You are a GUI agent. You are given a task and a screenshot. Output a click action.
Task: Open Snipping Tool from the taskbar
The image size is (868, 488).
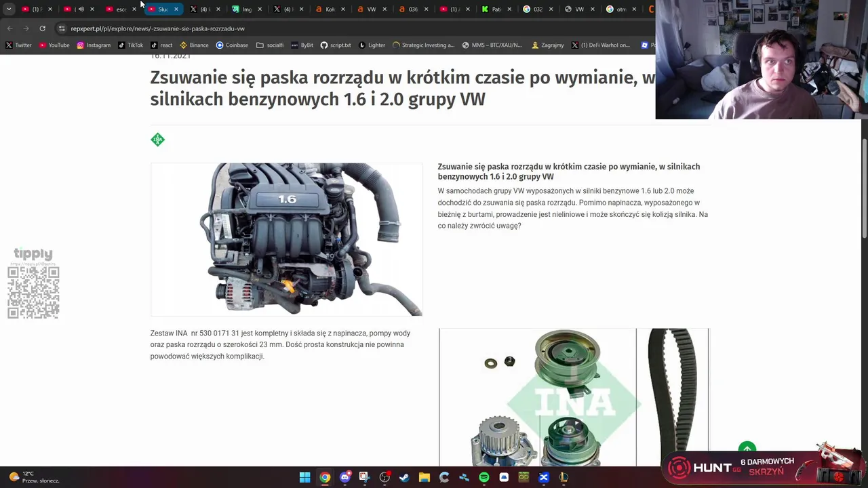point(364,477)
